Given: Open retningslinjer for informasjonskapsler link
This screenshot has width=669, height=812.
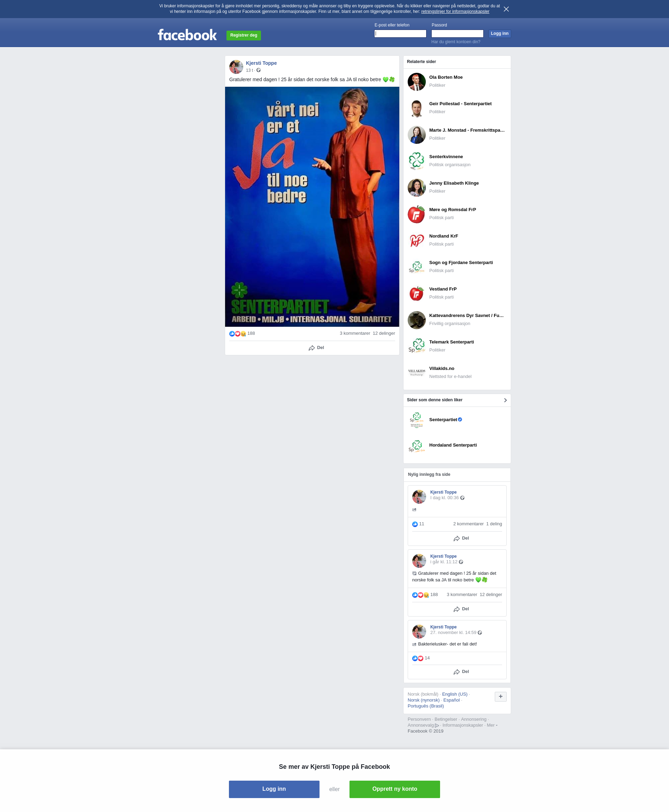Looking at the screenshot, I should click(x=455, y=11).
